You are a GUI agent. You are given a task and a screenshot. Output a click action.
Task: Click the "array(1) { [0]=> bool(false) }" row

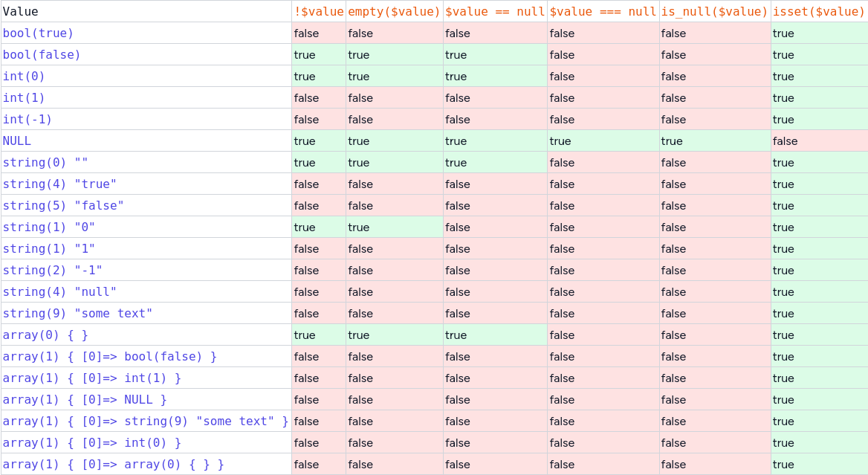(x=109, y=357)
